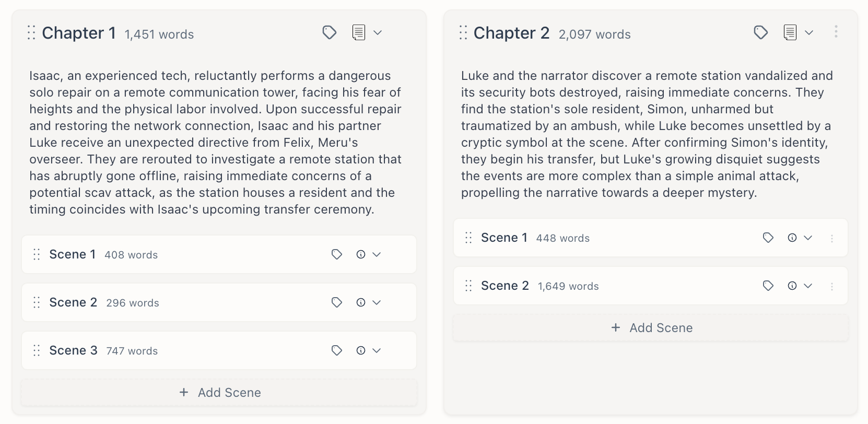
Task: Expand Scene 1 under Chapter 1
Action: (x=377, y=254)
